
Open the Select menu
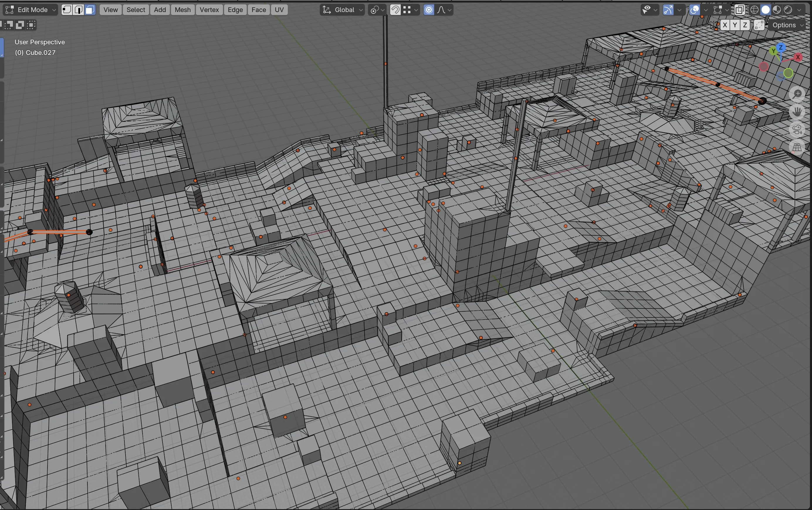[x=136, y=10]
